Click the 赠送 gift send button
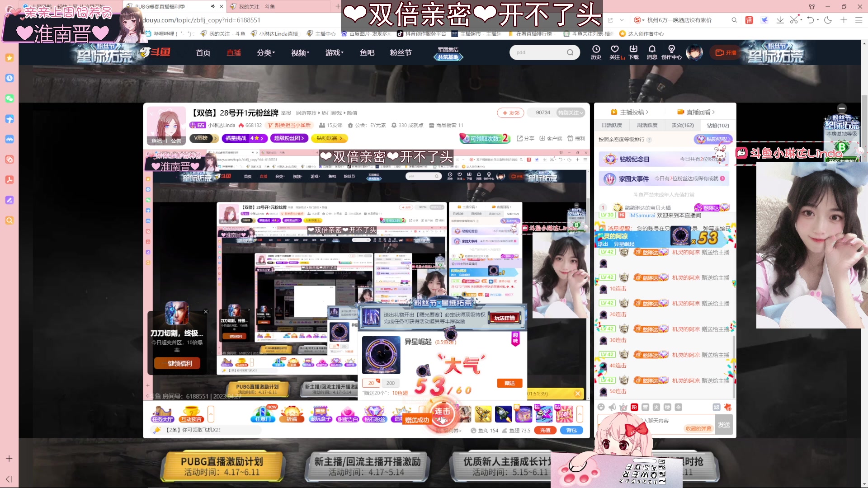This screenshot has width=868, height=488. click(x=509, y=383)
